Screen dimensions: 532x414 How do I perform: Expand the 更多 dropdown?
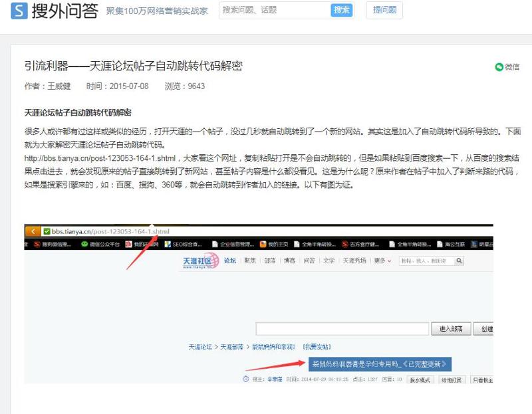tap(382, 260)
